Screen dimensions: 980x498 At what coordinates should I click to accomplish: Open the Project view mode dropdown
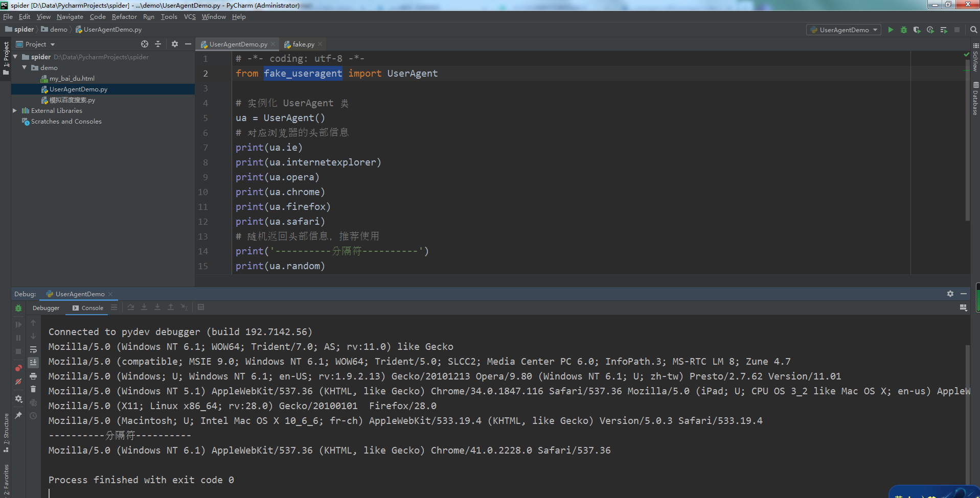[x=35, y=44]
